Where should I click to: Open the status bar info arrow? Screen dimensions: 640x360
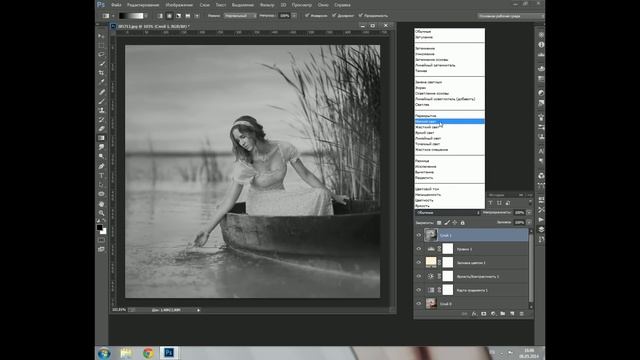click(x=198, y=310)
